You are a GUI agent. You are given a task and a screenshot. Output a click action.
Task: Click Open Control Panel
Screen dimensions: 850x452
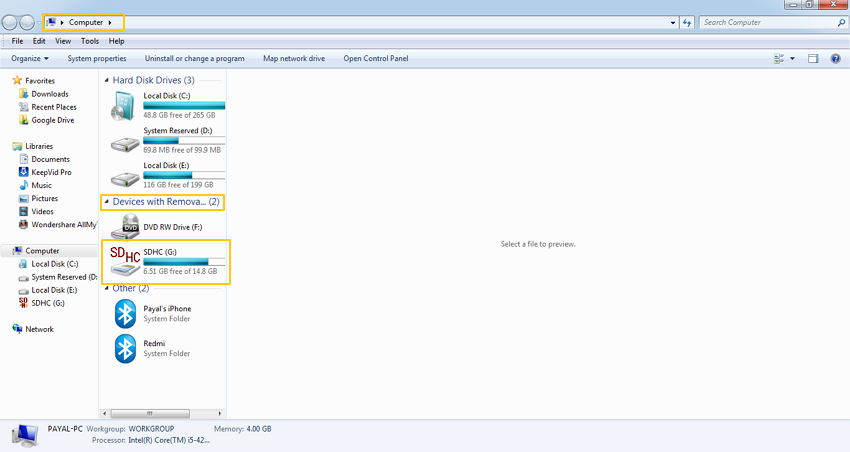point(376,59)
